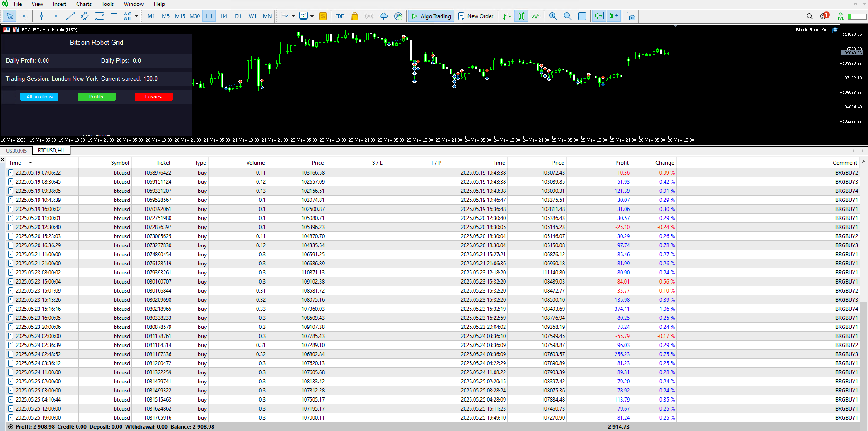Open the toolbar search magnifier
Viewport: 868px width, 431px height.
(810, 16)
